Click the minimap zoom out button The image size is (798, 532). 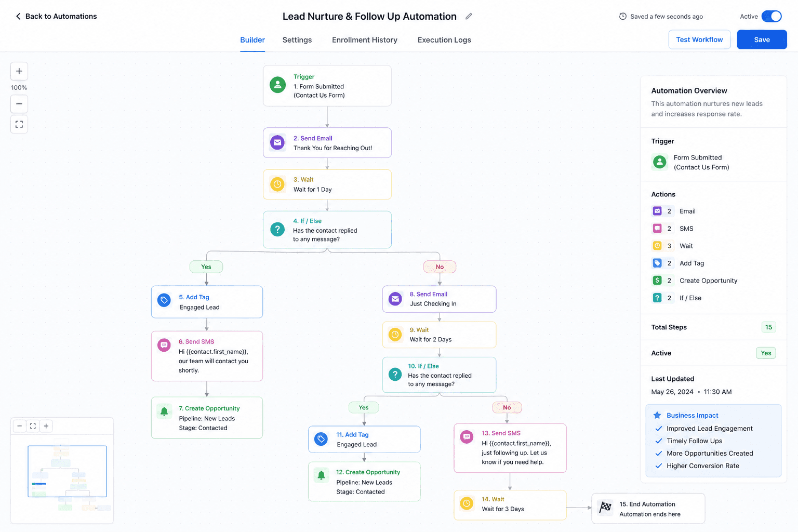point(19,426)
